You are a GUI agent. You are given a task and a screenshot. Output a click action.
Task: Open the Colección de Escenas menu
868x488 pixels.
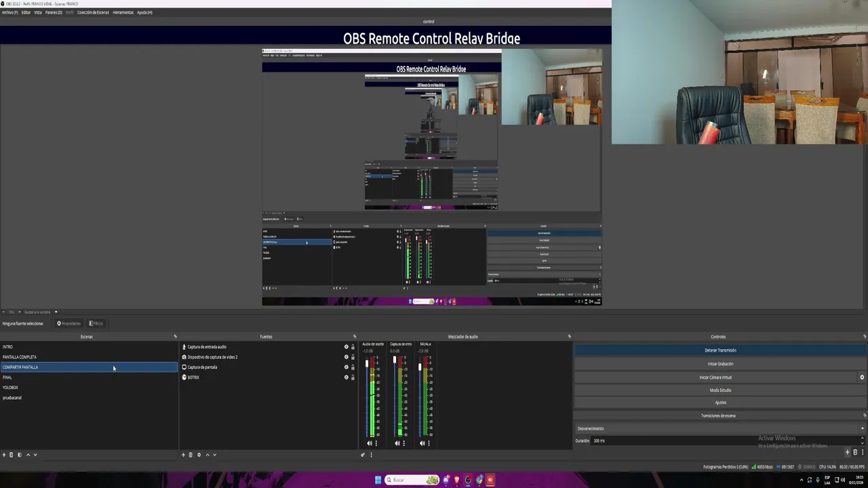point(93,12)
